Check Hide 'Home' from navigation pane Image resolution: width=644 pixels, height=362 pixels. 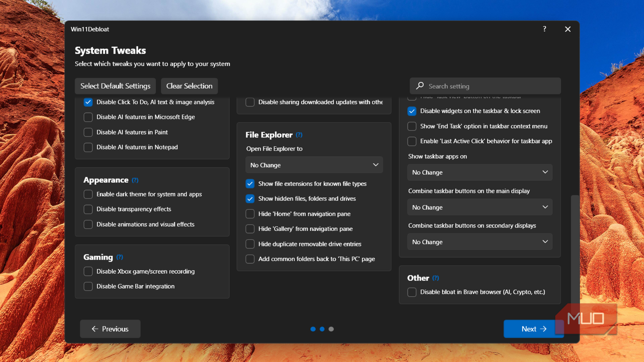[250, 214]
